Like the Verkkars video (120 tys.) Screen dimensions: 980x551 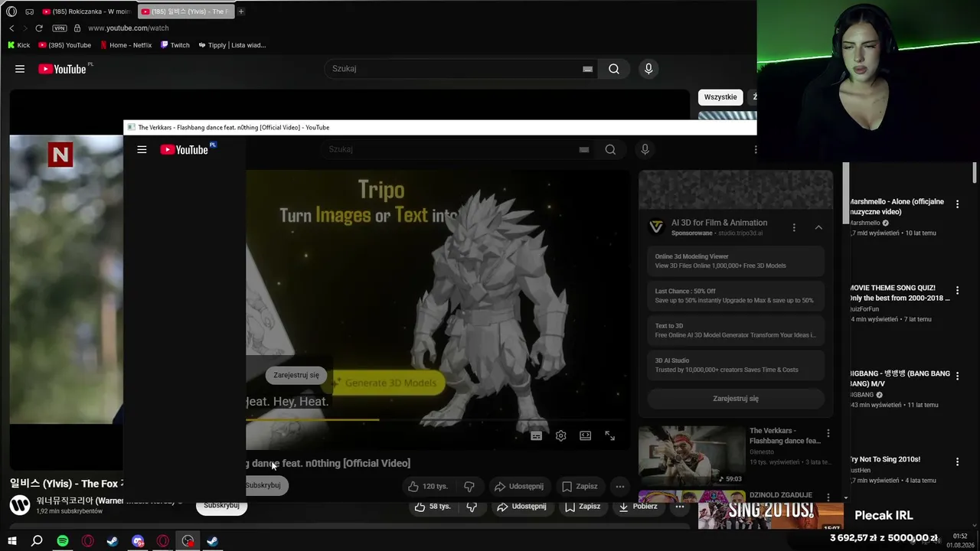[x=429, y=486]
